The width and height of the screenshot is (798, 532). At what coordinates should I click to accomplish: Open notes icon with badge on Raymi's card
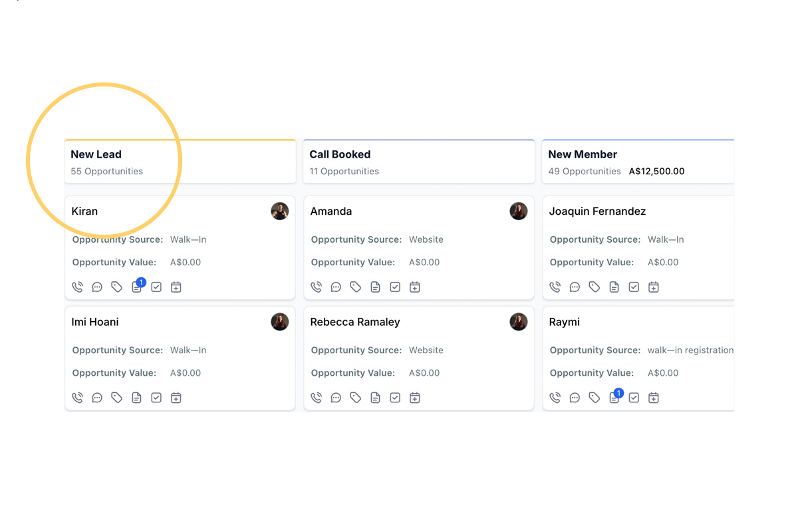point(614,398)
